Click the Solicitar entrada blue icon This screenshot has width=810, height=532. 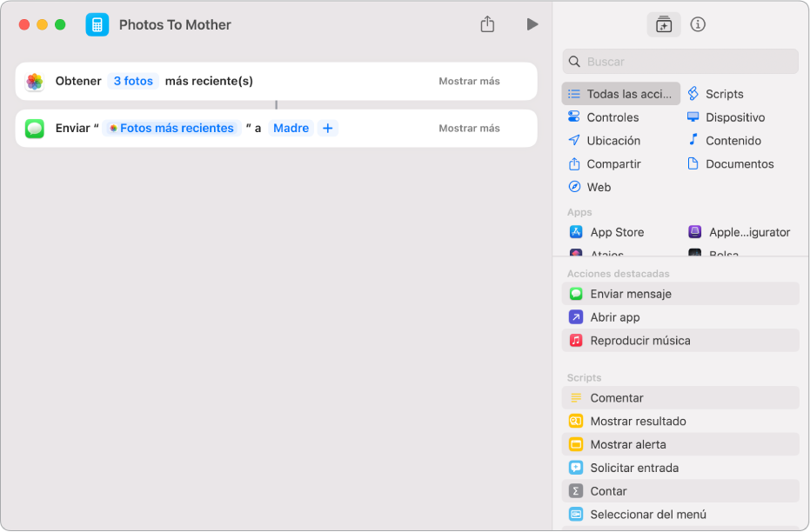pos(576,468)
